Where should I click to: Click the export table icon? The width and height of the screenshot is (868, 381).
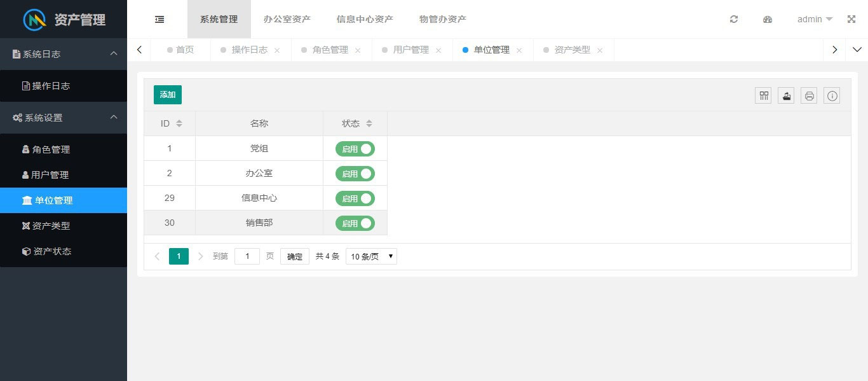pyautogui.click(x=786, y=96)
